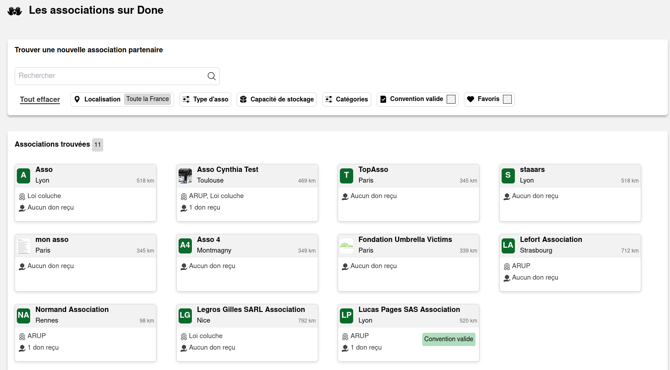Click the donation icon on TopAsso card
The image size is (670, 370).
pyautogui.click(x=345, y=196)
